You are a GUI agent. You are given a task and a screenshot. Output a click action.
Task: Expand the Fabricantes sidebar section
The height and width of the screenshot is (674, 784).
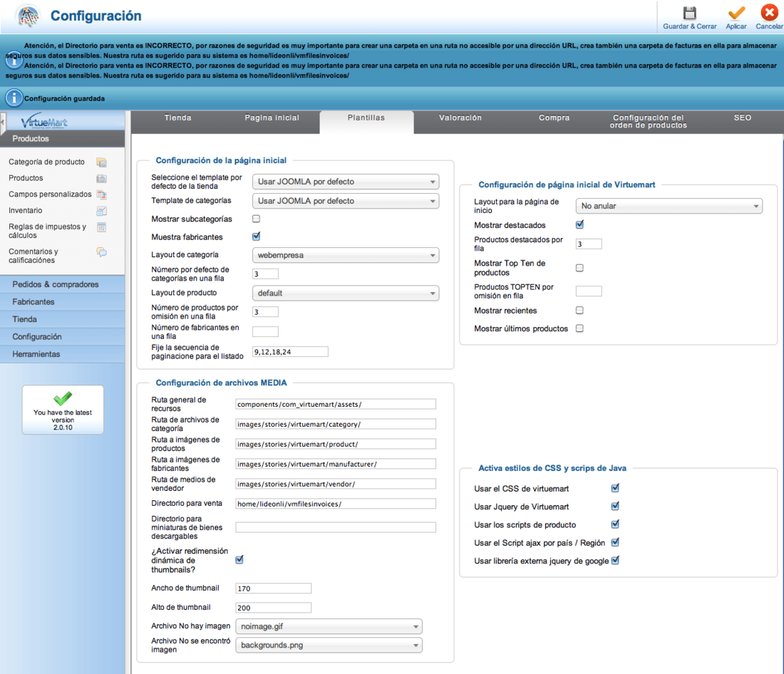tap(63, 302)
